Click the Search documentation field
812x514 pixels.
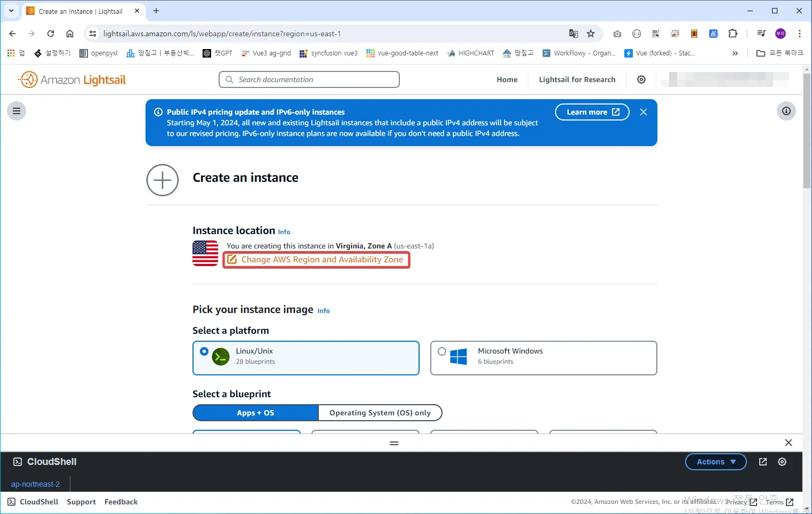tap(309, 79)
